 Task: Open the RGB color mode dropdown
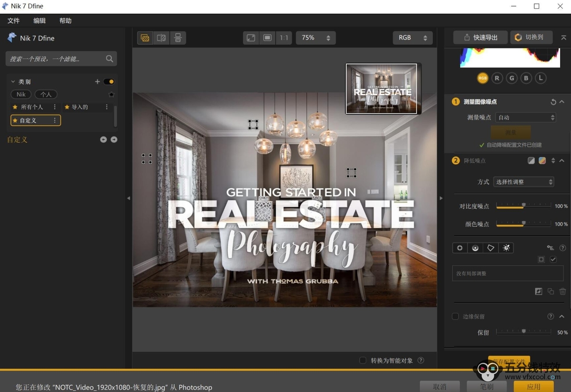tap(413, 38)
